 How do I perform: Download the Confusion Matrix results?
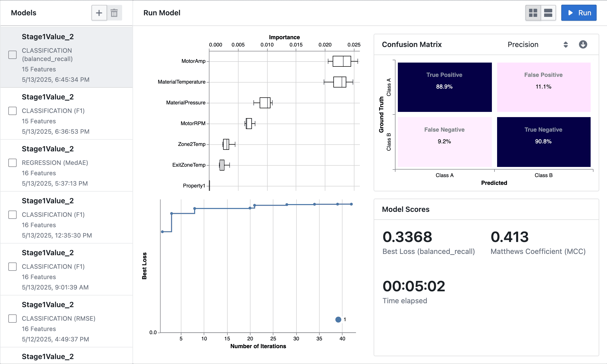(583, 44)
